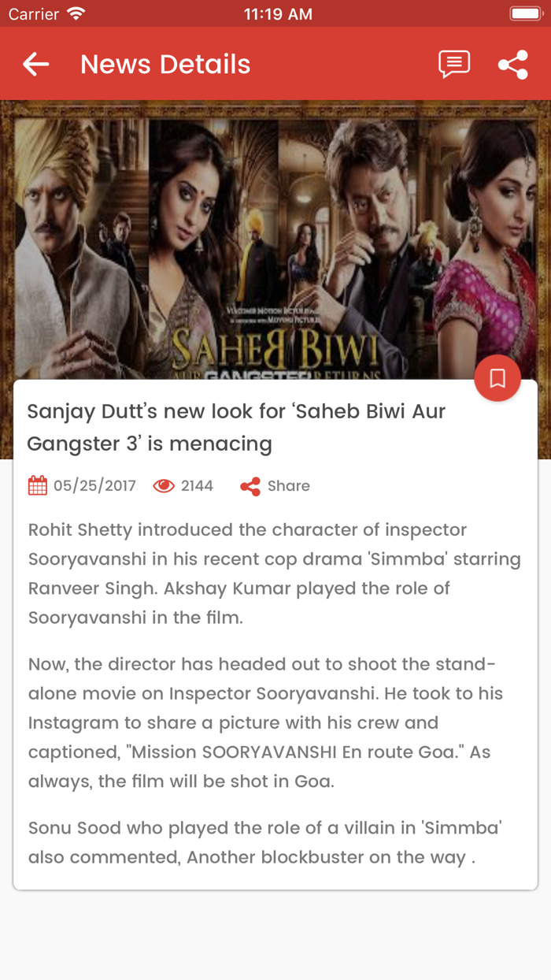Click the Share text link
This screenshot has width=551, height=980.
[289, 486]
